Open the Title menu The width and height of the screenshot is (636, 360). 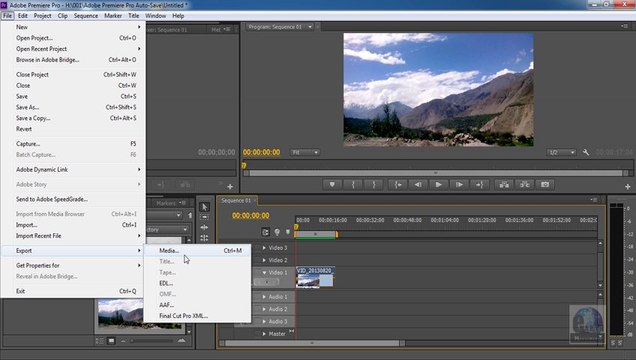133,16
